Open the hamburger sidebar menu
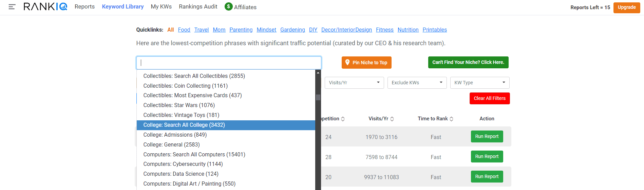644x190 pixels. coord(12,7)
